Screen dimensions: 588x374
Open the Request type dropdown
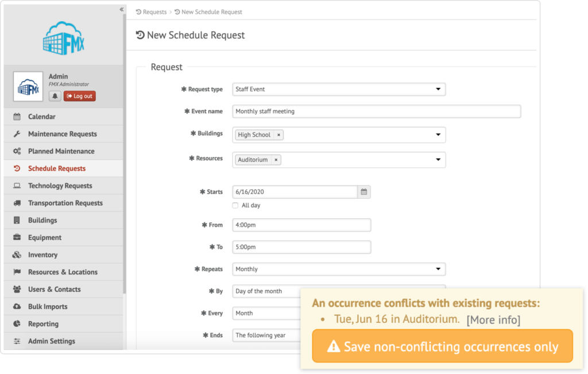pos(339,90)
